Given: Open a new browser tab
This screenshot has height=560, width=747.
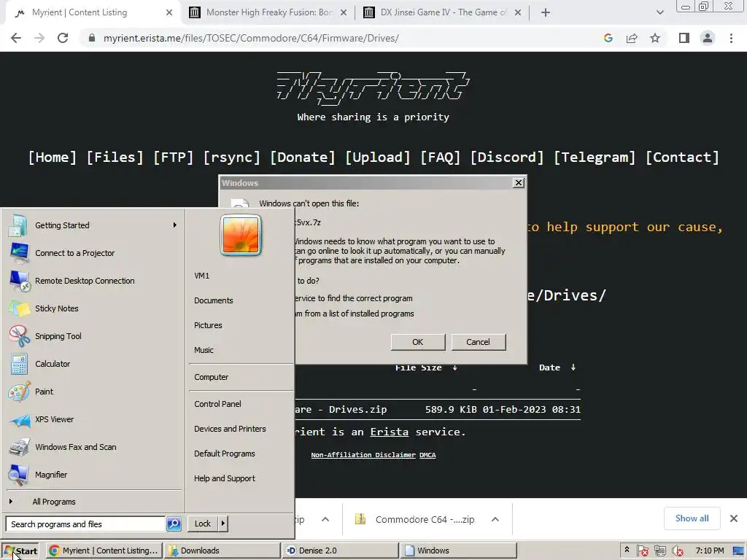Looking at the screenshot, I should point(546,12).
